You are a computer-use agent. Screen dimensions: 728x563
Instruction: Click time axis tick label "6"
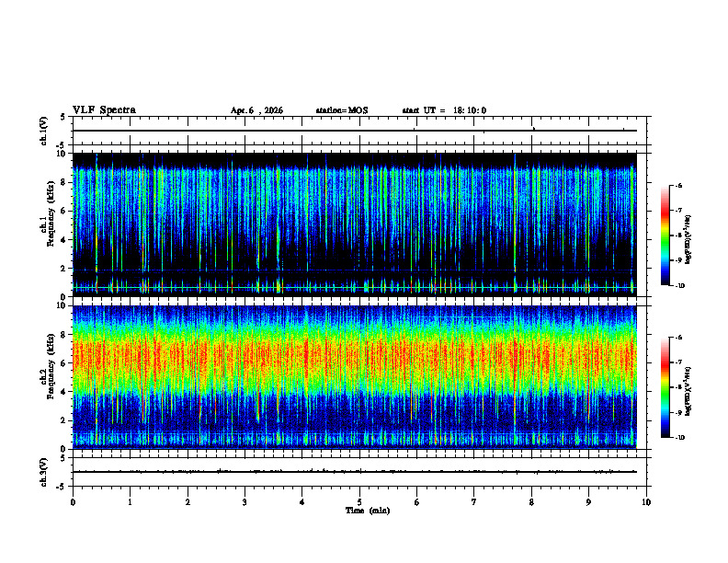tap(417, 502)
